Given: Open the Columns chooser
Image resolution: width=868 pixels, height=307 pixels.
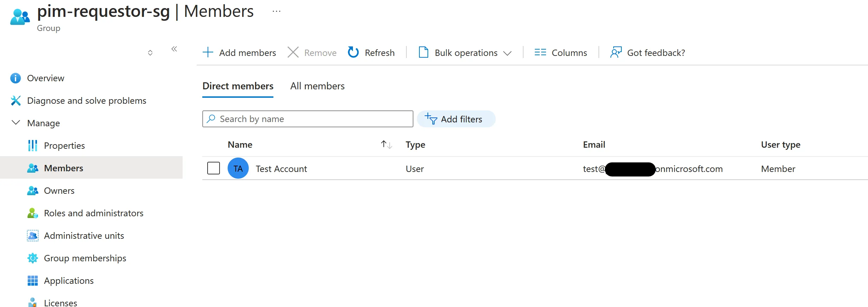Looking at the screenshot, I should 561,53.
